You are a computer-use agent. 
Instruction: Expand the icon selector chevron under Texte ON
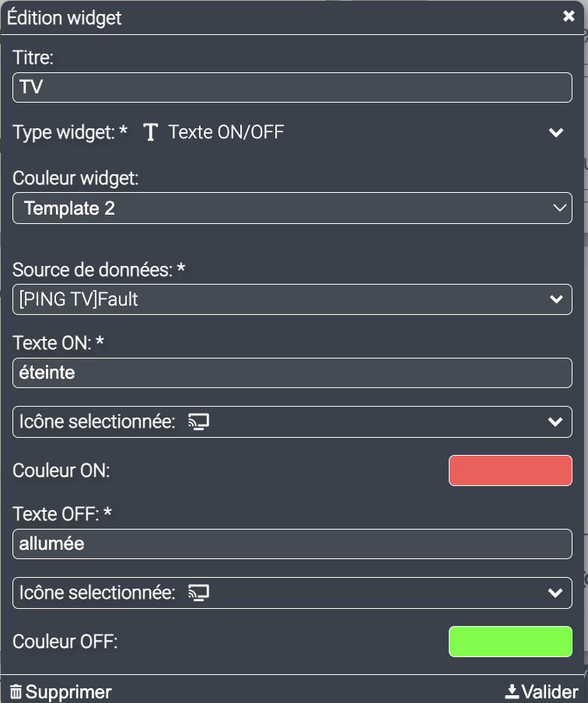tap(555, 422)
